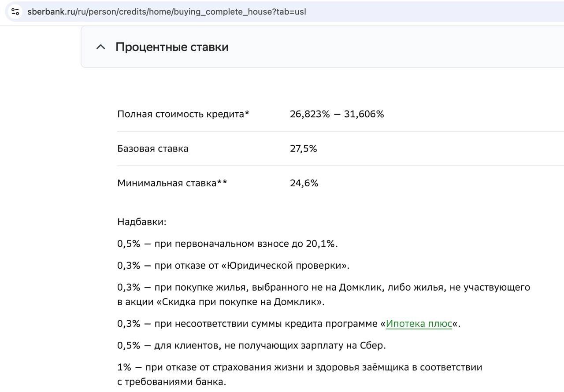Click the line about первоначальном взносе до 20,1%
Screen dimensions: 564x392
[227, 244]
